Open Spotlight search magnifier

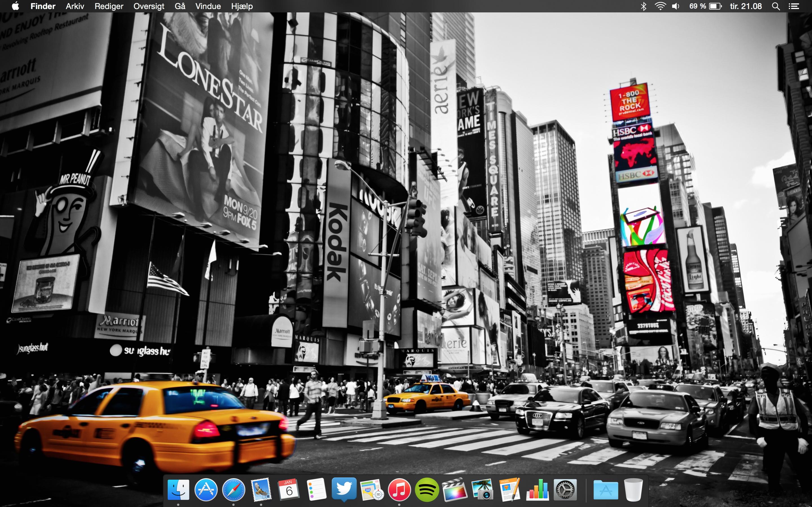pos(775,6)
